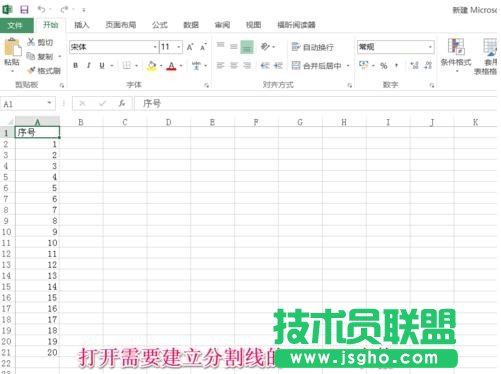Select column header C
Screen dimensions: 501x374
point(125,122)
